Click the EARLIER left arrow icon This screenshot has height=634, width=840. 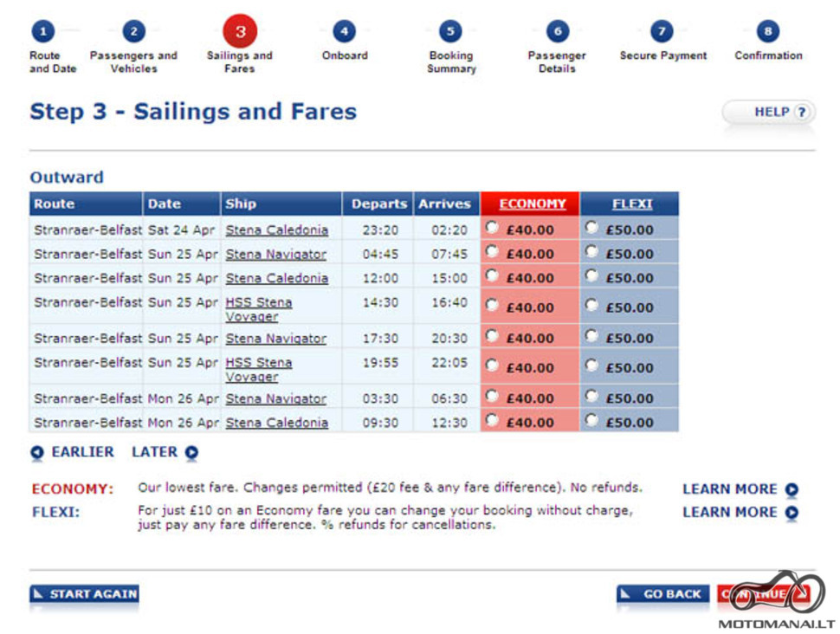tap(37, 453)
